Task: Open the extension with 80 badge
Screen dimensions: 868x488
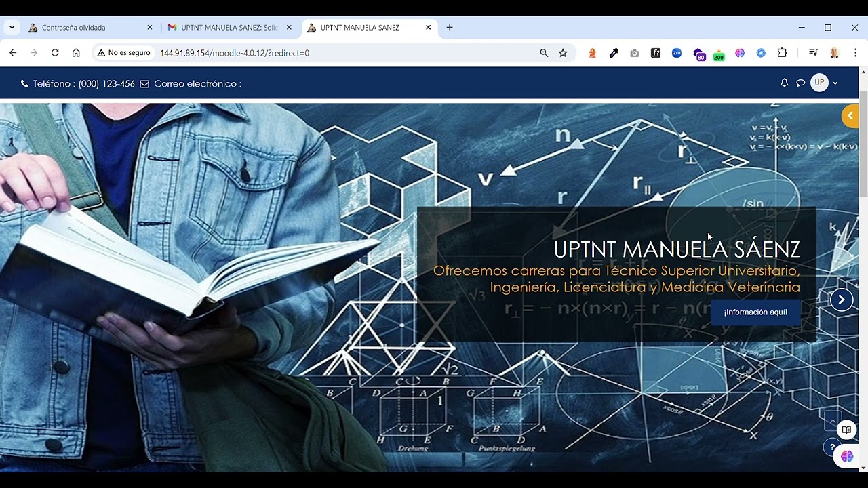Action: pos(698,54)
